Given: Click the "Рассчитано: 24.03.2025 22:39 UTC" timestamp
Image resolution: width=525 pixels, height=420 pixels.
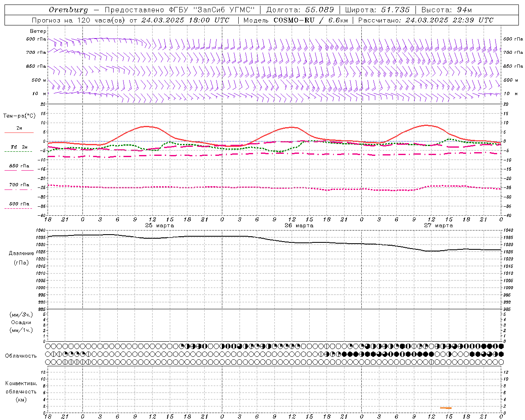Looking at the screenshot, I should (x=426, y=20).
